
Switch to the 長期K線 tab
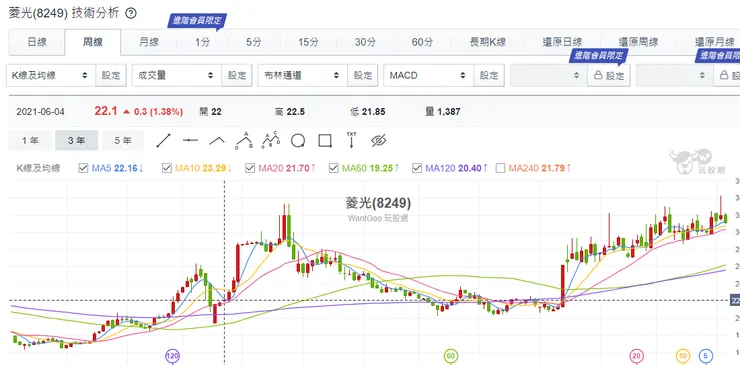(488, 42)
